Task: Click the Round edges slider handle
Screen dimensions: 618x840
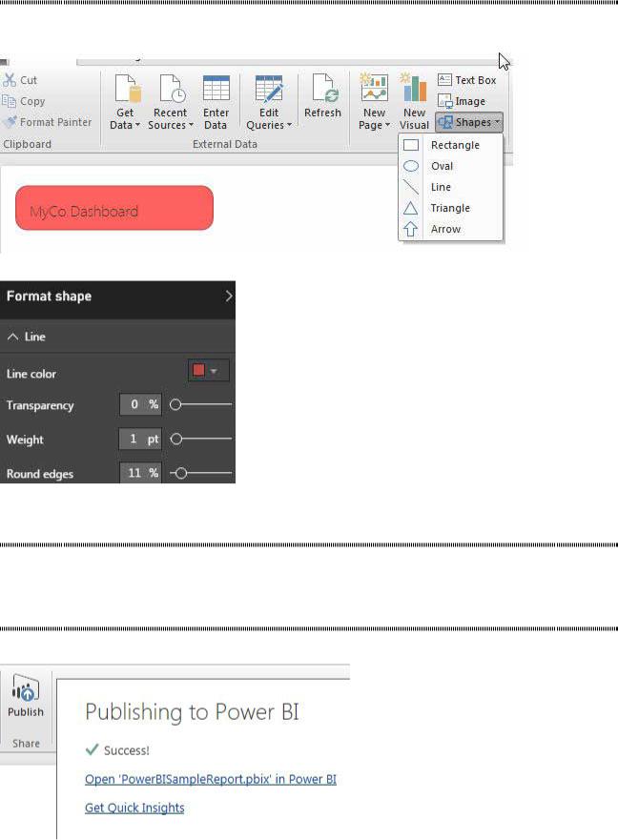Action: click(181, 473)
